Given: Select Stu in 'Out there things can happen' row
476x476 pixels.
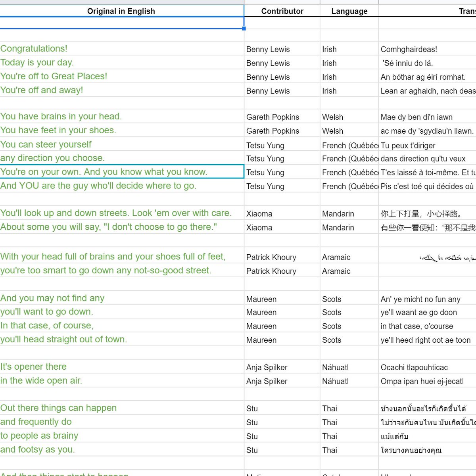Looking at the screenshot, I should [282, 408].
